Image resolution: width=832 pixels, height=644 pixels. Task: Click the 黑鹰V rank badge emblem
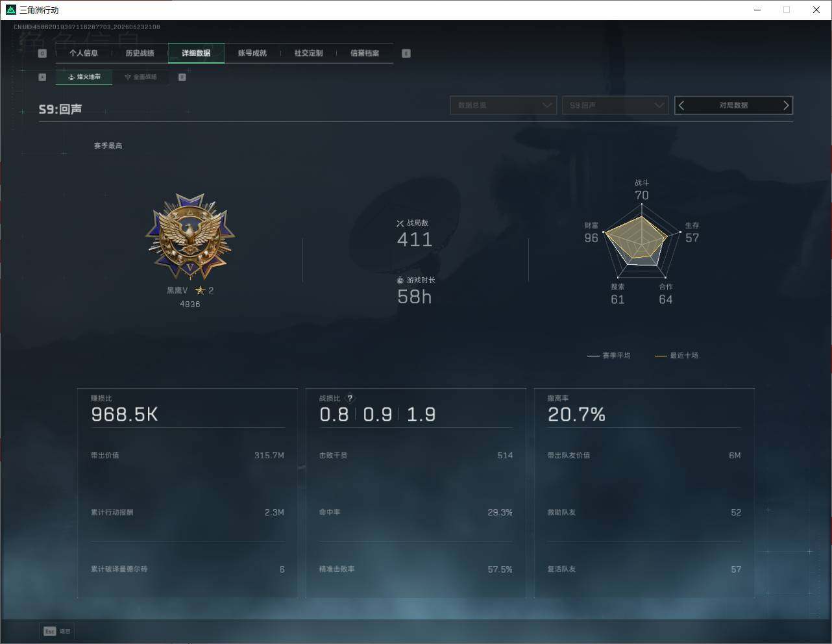coord(190,236)
